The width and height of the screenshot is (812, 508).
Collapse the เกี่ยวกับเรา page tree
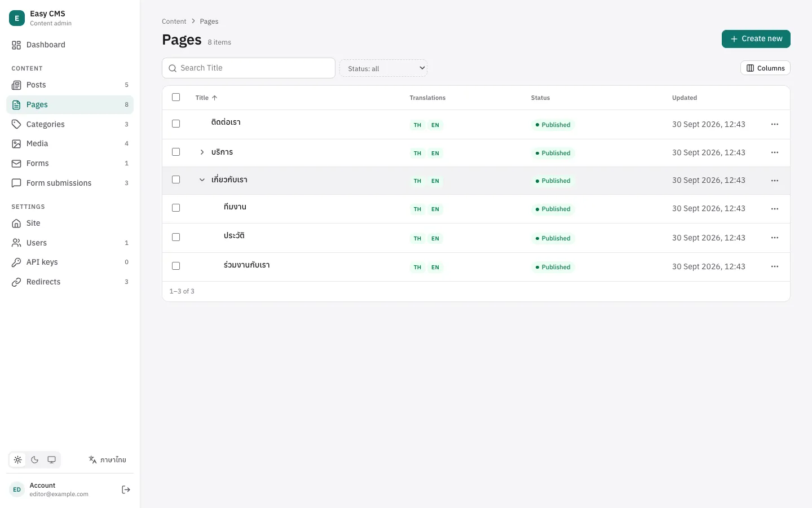click(x=202, y=179)
